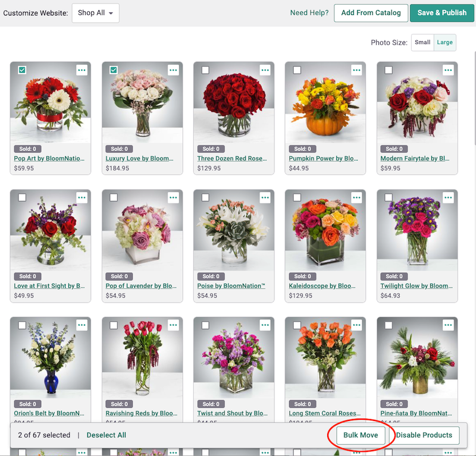This screenshot has height=456, width=476.
Task: Open three-dot menu on Three Dozen Red Roses
Action: 265,70
